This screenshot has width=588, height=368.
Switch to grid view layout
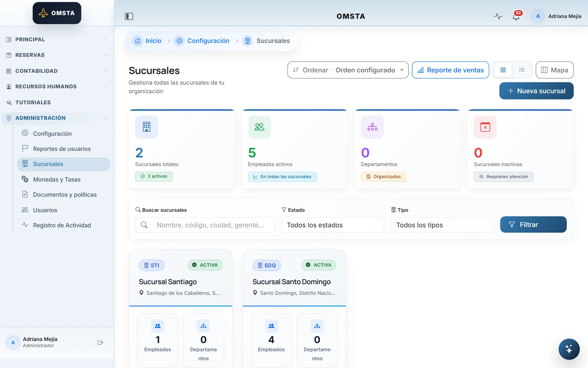tap(503, 70)
